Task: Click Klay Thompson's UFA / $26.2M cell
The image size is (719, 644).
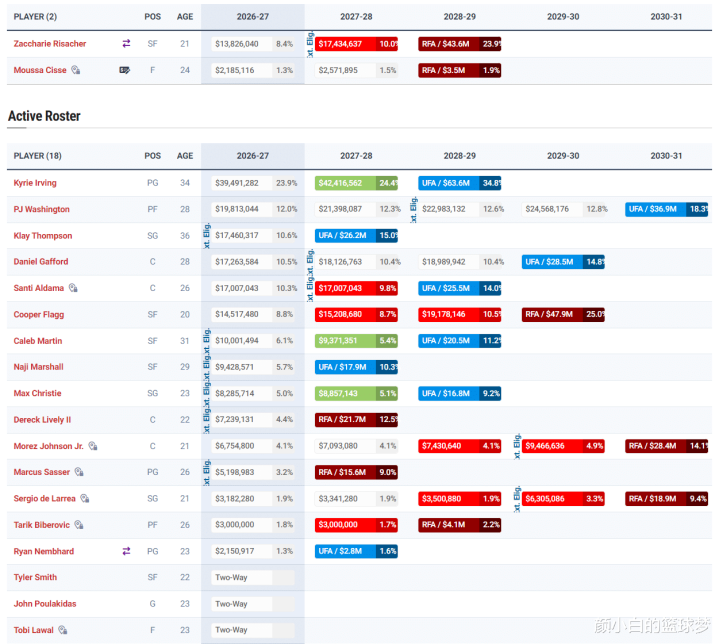Action: pyautogui.click(x=356, y=235)
